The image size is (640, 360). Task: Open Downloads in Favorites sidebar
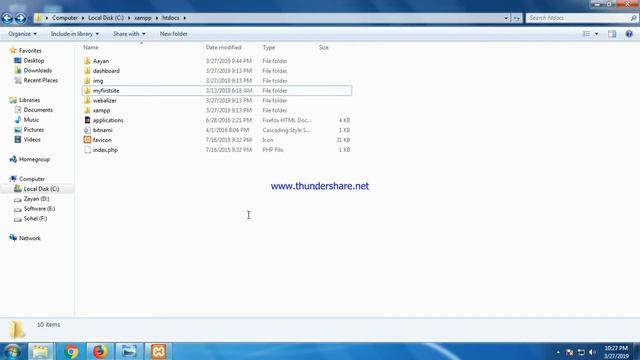(38, 70)
